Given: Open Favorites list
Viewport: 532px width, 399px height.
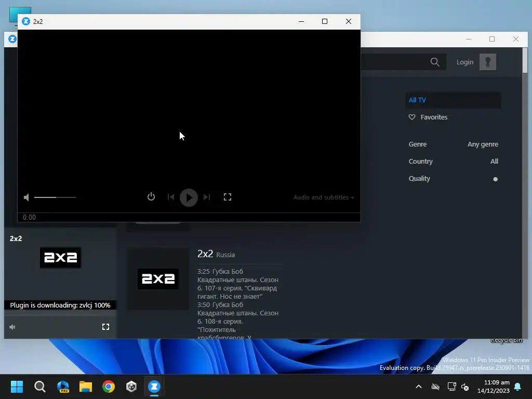Looking at the screenshot, I should click(434, 117).
